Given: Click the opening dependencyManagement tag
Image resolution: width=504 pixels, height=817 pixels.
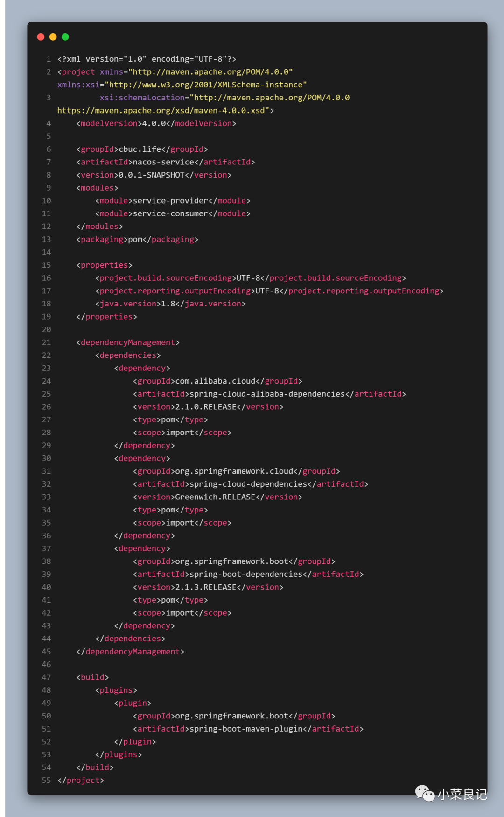Looking at the screenshot, I should [128, 342].
